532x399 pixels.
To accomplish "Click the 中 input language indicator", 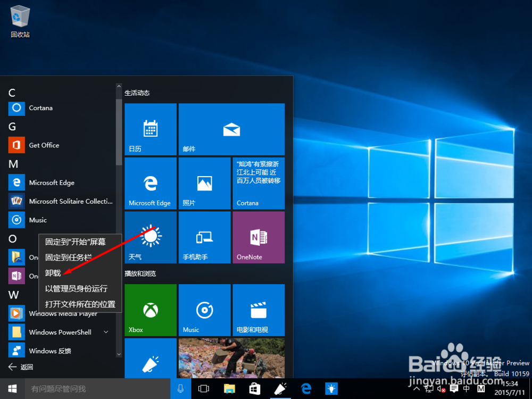I will pyautogui.click(x=467, y=389).
